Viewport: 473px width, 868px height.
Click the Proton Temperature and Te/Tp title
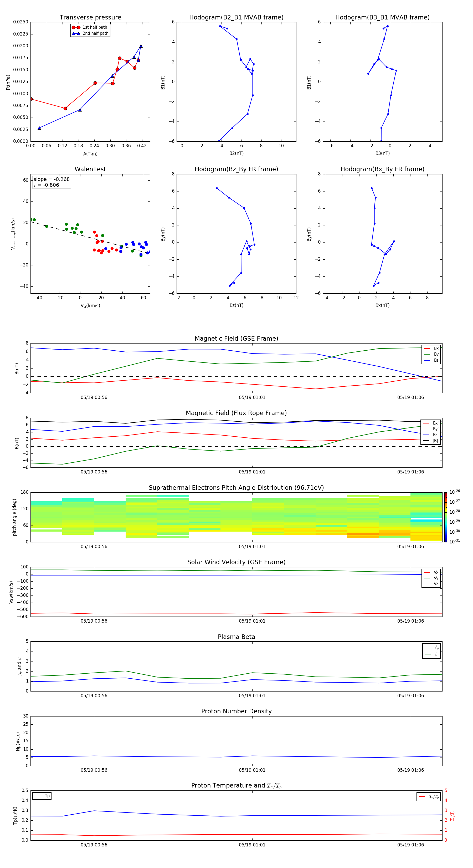point(236,786)
